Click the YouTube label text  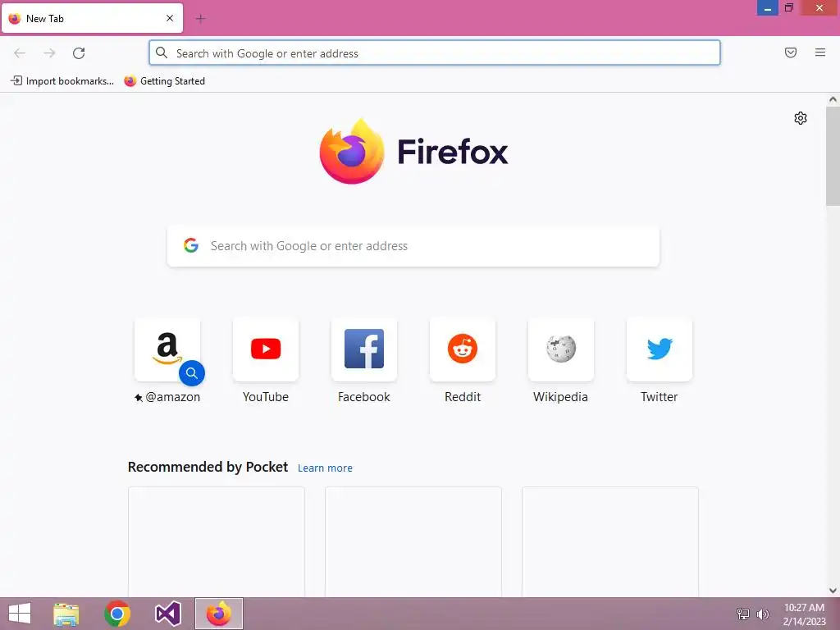tap(266, 397)
